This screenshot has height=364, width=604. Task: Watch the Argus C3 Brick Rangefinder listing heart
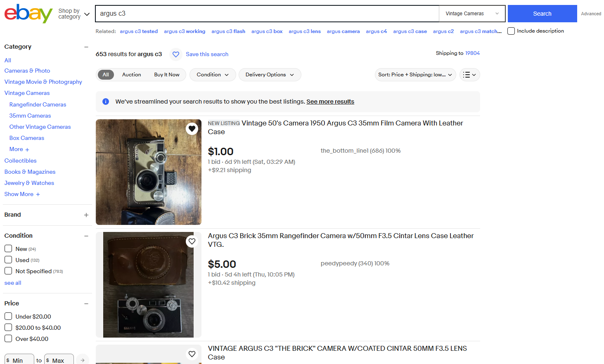click(x=192, y=241)
